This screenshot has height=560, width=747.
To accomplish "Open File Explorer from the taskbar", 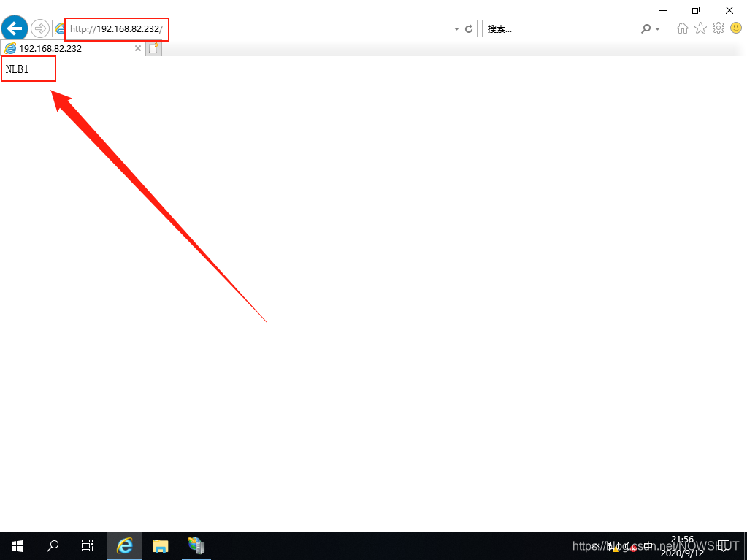I will click(160, 545).
